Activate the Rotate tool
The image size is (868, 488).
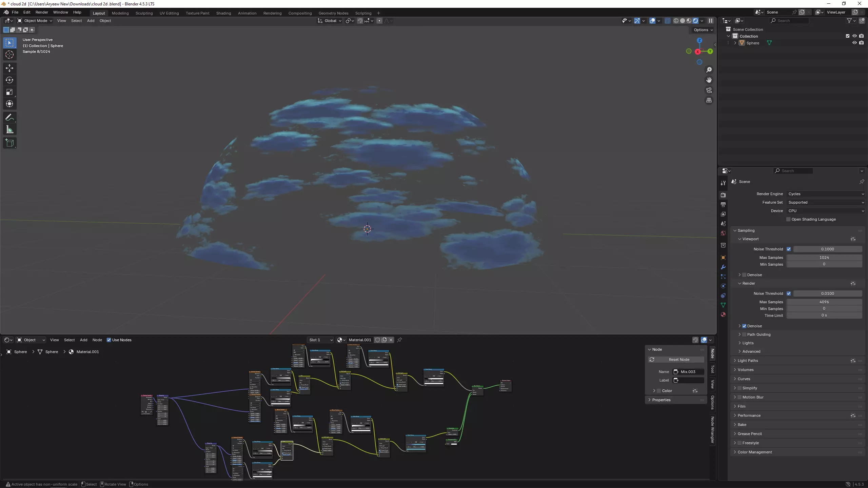coord(9,80)
